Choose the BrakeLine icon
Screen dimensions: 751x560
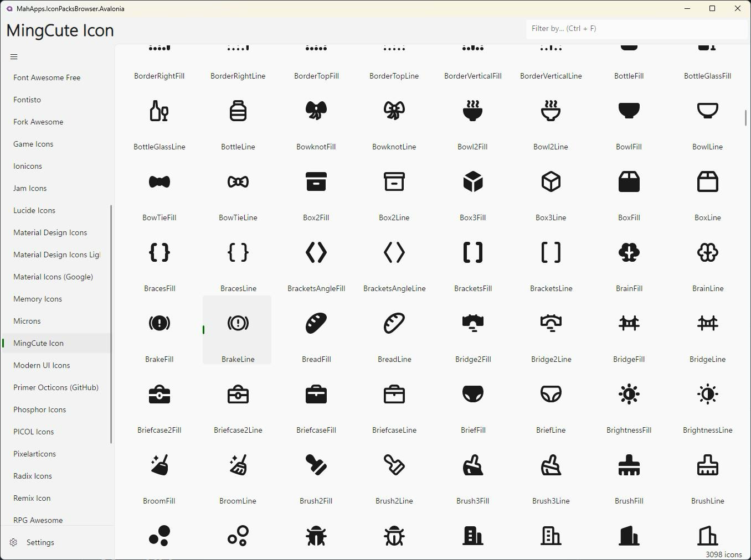tap(238, 323)
